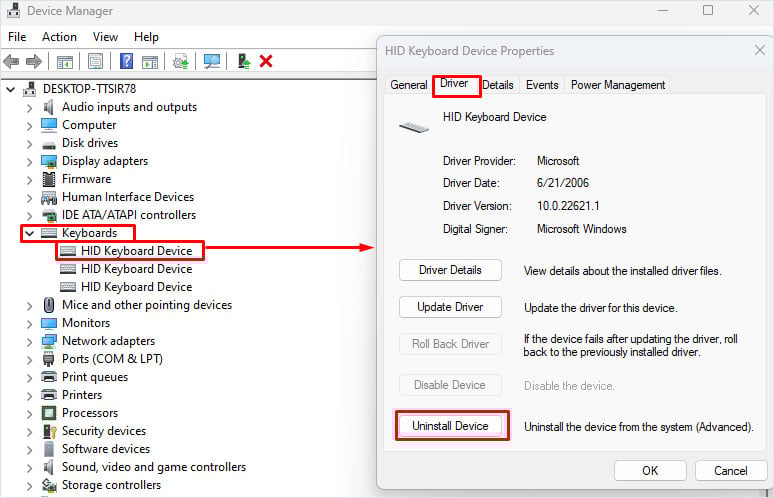Click the blue Help question-mark toolbar icon

126,61
